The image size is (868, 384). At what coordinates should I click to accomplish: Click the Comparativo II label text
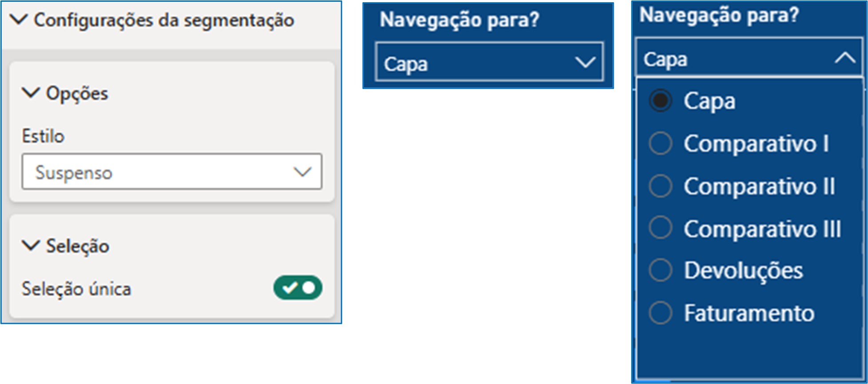point(759,186)
